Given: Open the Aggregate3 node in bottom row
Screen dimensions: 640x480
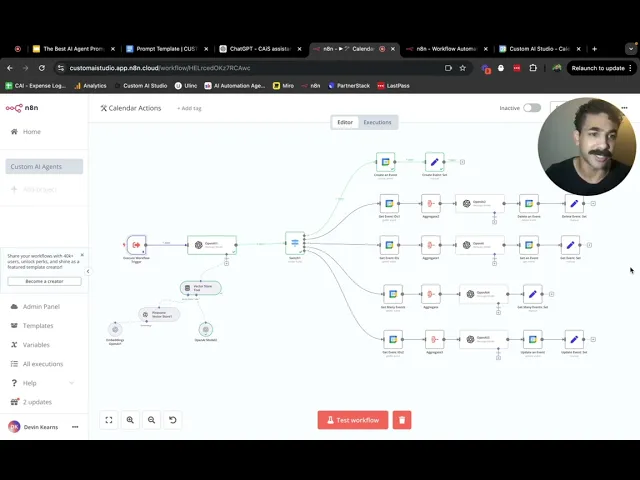Looking at the screenshot, I should 434,339.
